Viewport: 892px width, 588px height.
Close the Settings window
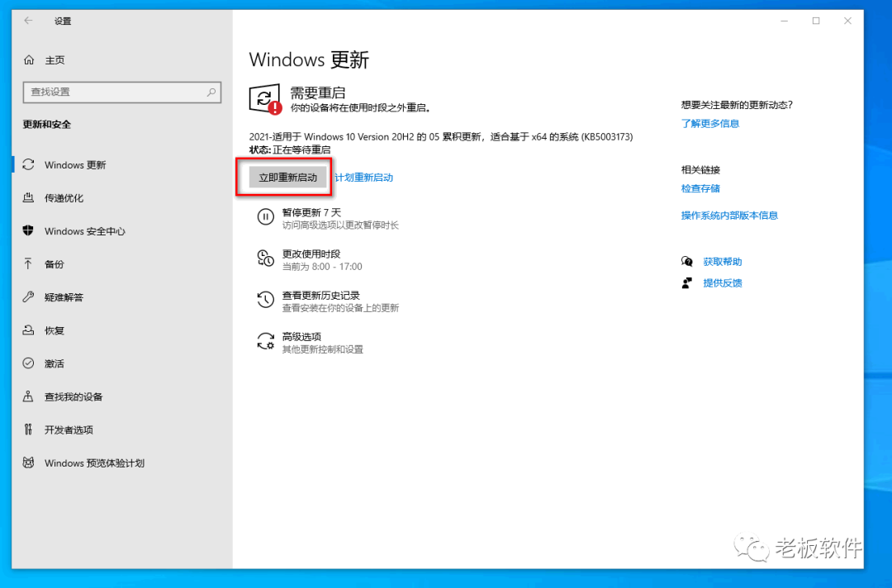(x=847, y=21)
